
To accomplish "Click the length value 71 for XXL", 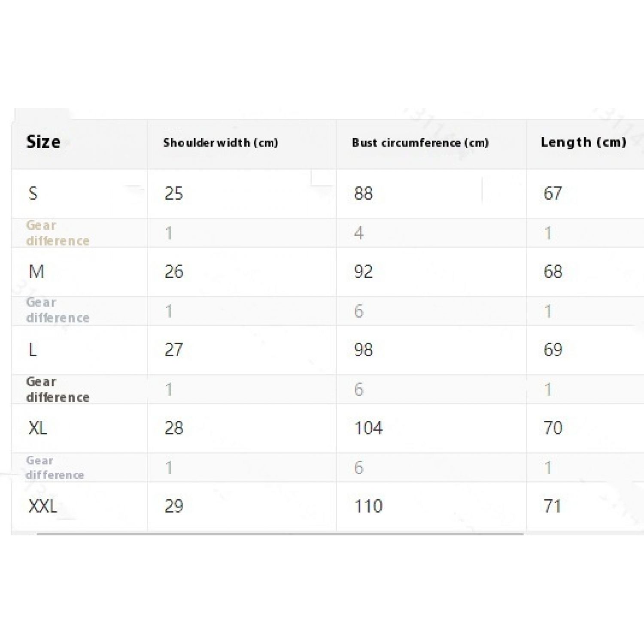I will coord(552,506).
